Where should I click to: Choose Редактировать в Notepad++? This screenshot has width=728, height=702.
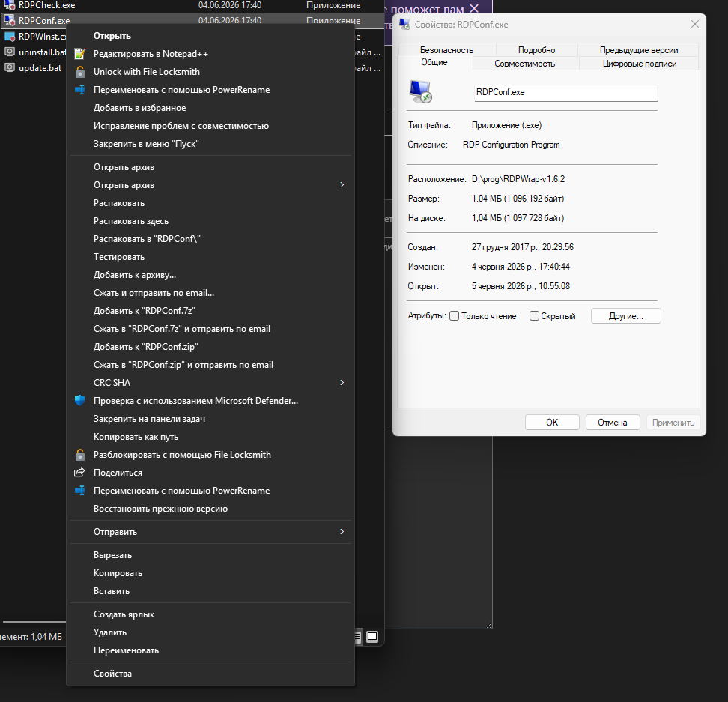point(210,54)
